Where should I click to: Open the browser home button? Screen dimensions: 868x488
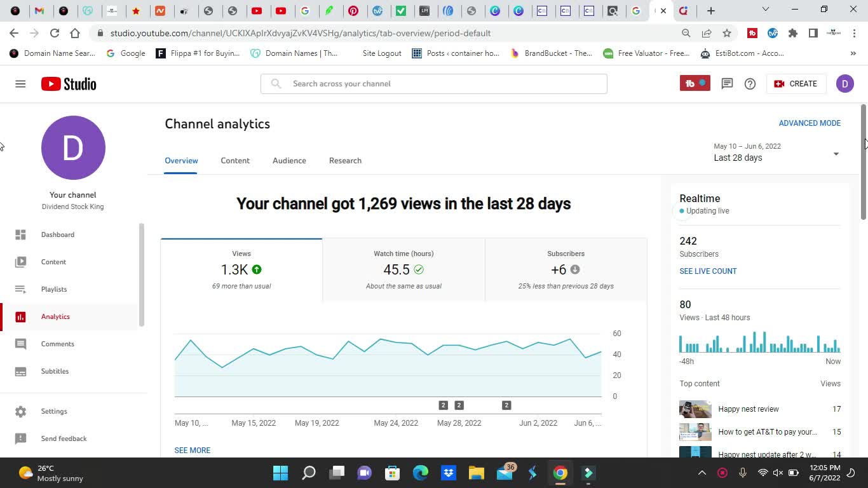(75, 33)
